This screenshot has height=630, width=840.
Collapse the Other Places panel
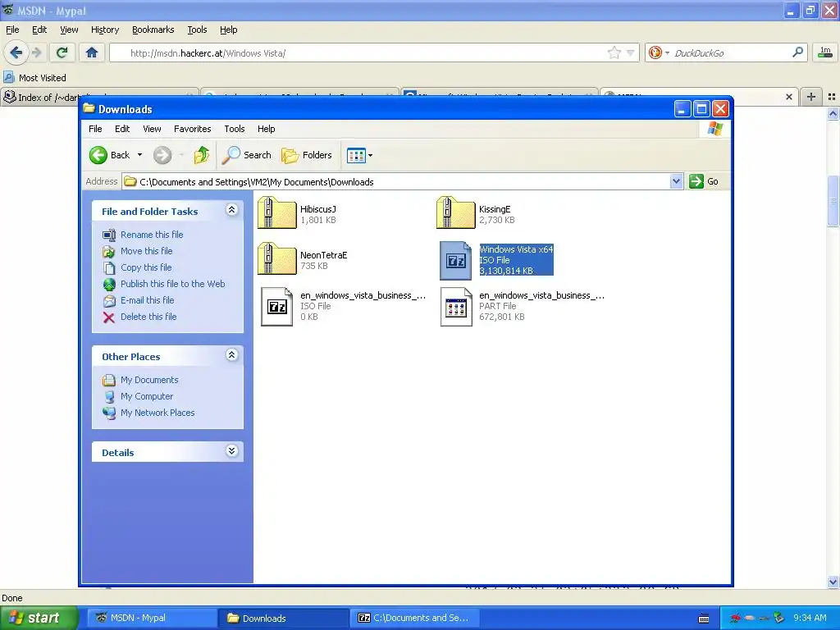231,355
